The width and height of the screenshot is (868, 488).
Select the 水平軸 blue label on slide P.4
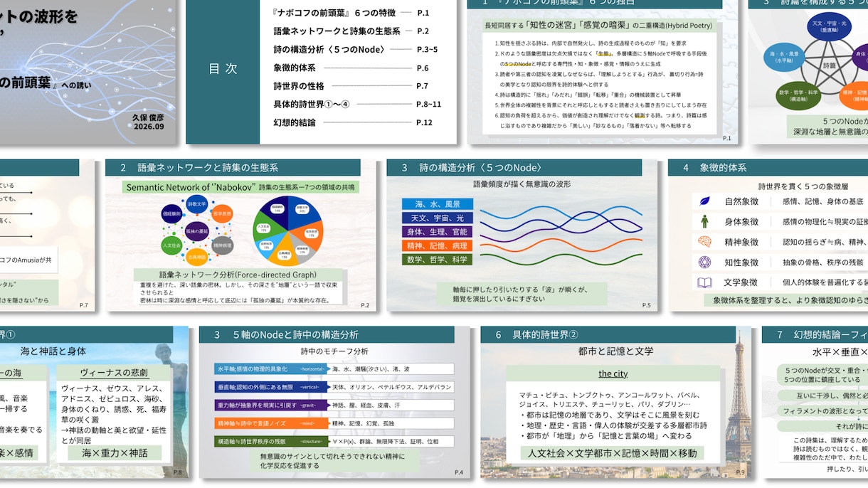(x=271, y=369)
